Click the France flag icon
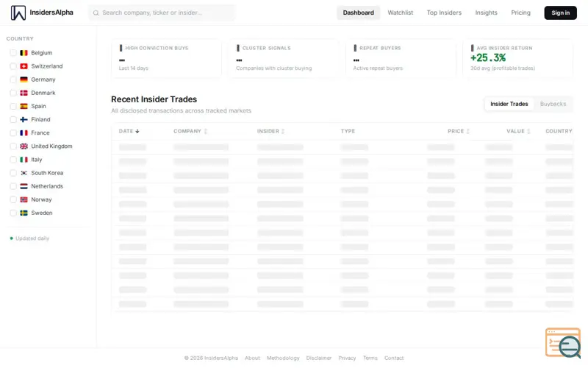This screenshot has width=588, height=368. (x=24, y=133)
